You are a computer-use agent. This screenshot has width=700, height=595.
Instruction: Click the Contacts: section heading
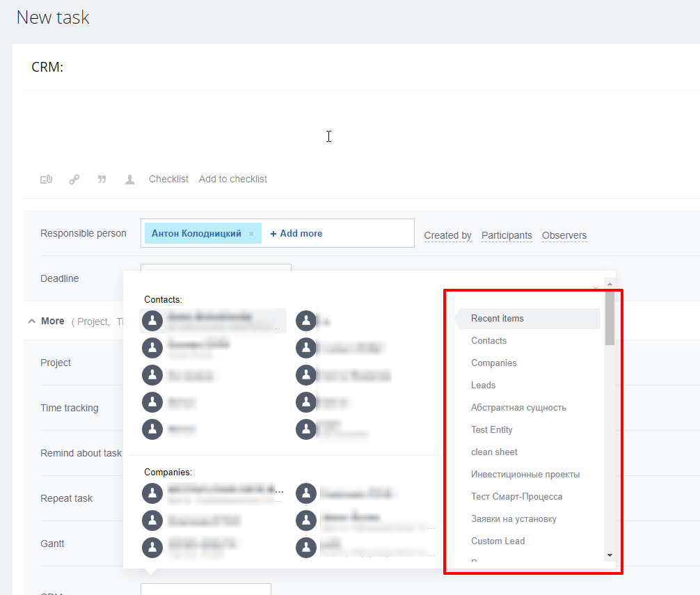point(163,299)
